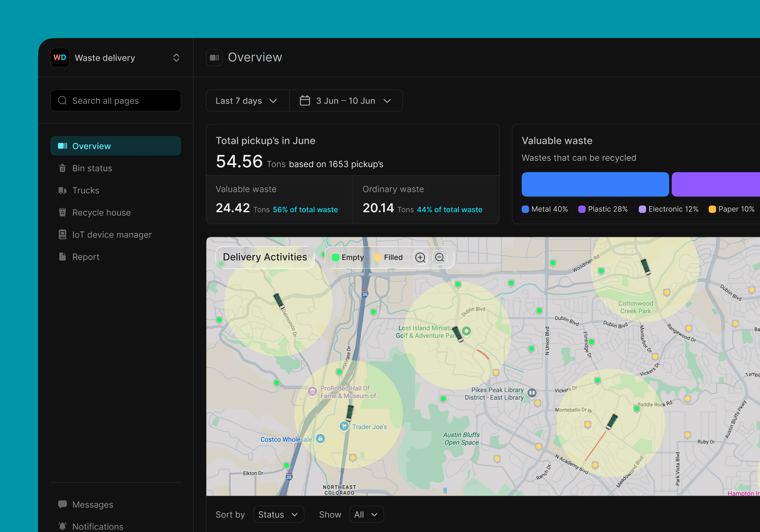Toggle the Empty bins legend filter

point(336,257)
